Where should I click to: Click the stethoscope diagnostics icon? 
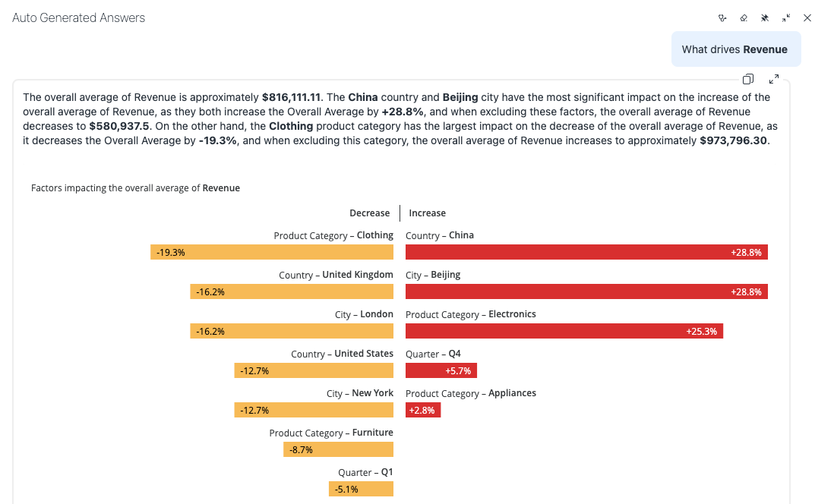click(722, 18)
